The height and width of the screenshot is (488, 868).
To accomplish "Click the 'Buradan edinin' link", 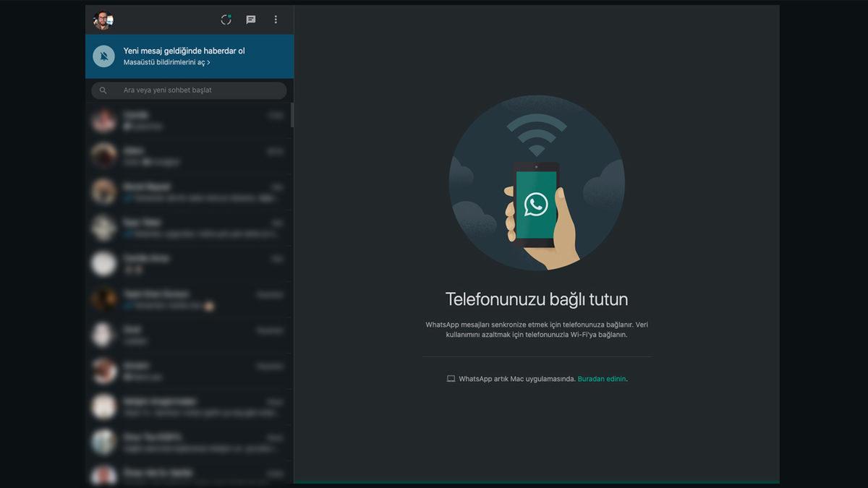I will tap(602, 378).
